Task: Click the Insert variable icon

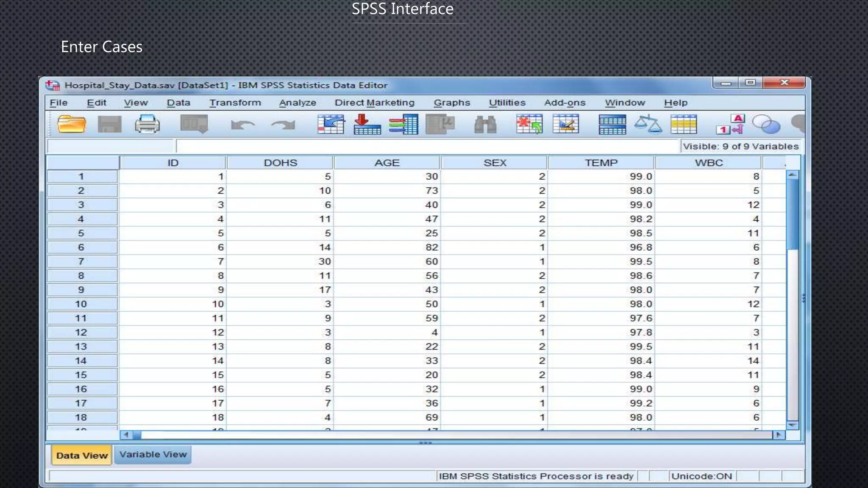Action: tap(566, 125)
